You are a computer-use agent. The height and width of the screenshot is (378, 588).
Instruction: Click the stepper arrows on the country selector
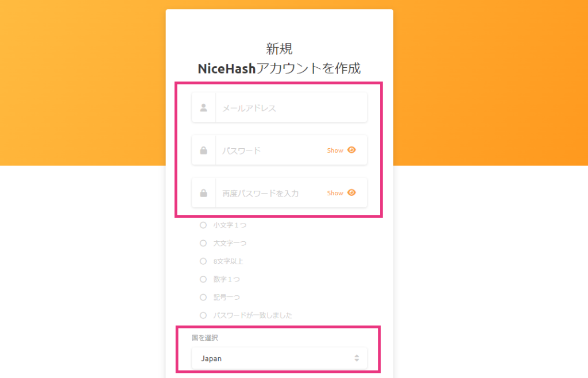[x=357, y=358]
